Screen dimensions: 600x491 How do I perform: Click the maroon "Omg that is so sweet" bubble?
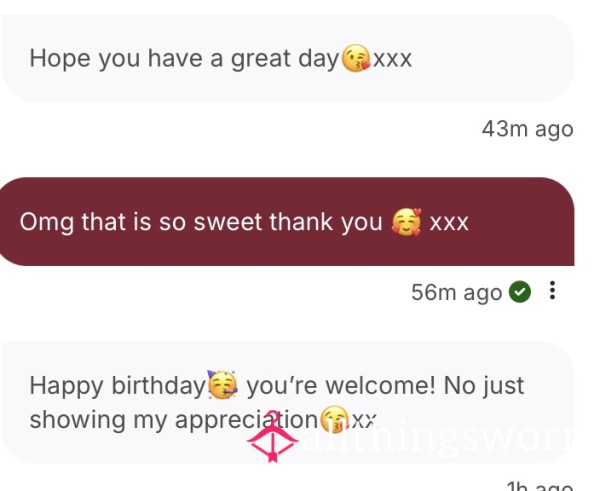click(287, 222)
